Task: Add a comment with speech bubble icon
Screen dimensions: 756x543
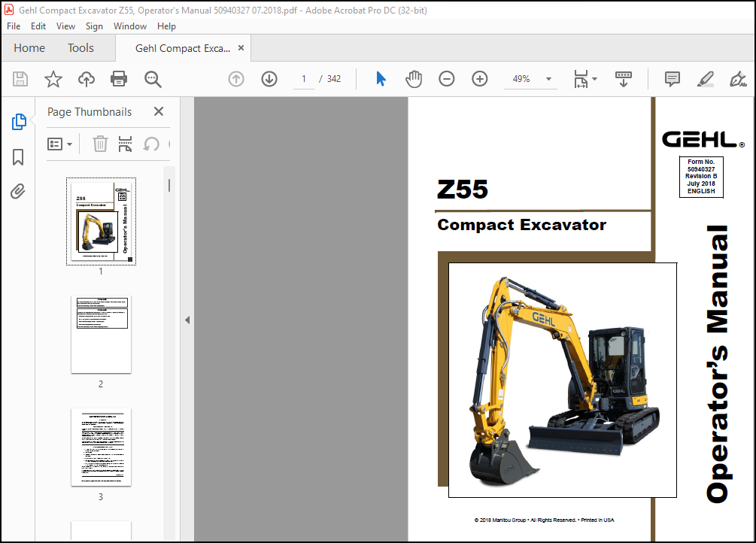Action: [x=672, y=79]
